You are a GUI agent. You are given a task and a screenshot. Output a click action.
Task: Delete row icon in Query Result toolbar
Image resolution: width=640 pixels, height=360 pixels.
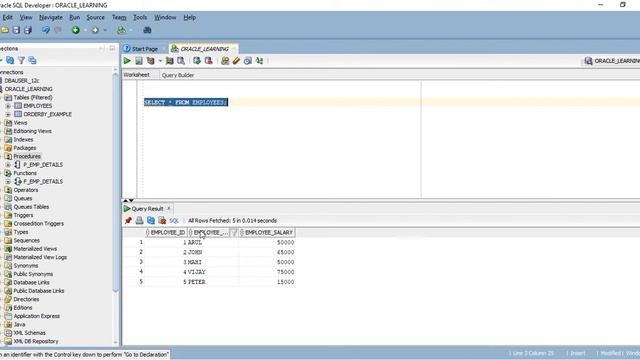pyautogui.click(x=162, y=220)
